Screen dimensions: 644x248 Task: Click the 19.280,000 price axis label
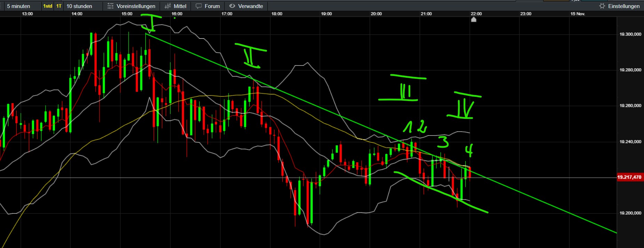(x=630, y=70)
